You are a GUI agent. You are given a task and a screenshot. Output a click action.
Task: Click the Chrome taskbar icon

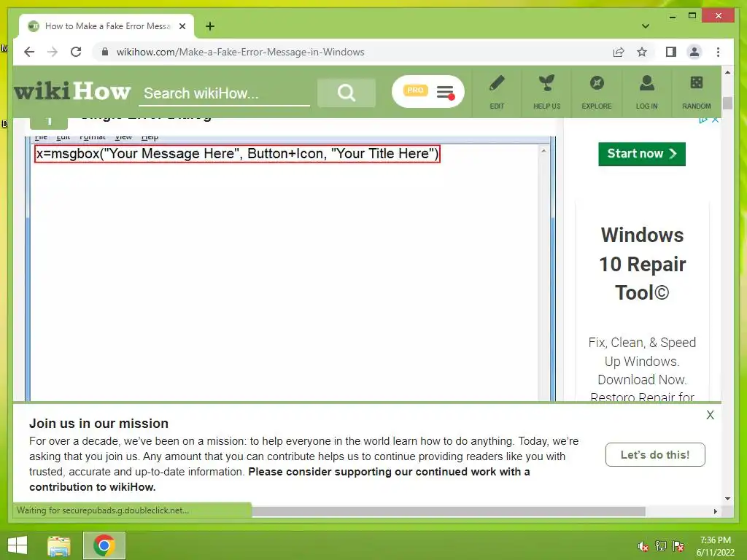pos(104,545)
